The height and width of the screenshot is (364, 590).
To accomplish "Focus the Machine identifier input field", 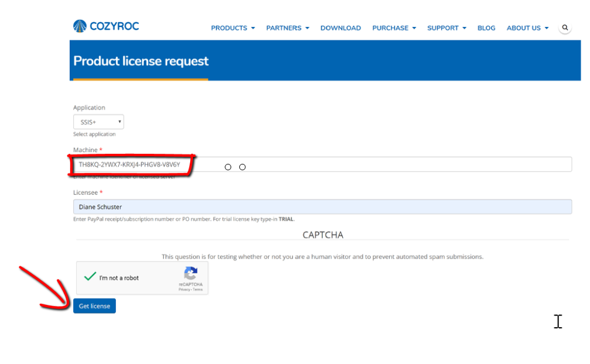I will (323, 164).
